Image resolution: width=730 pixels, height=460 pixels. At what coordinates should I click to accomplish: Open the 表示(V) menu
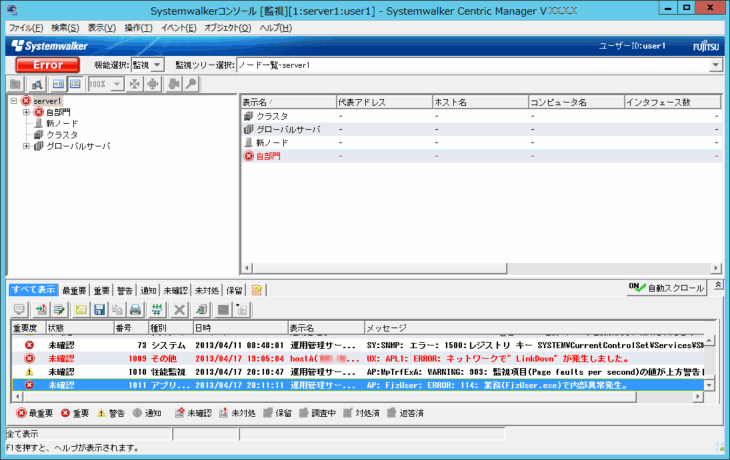point(101,28)
